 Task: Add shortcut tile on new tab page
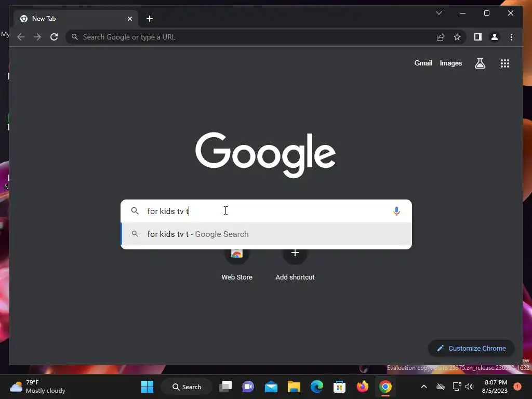tap(295, 264)
